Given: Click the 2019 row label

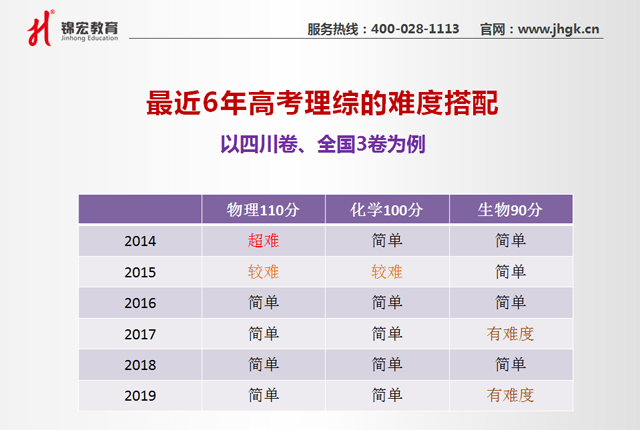Looking at the screenshot, I should click(x=141, y=396).
